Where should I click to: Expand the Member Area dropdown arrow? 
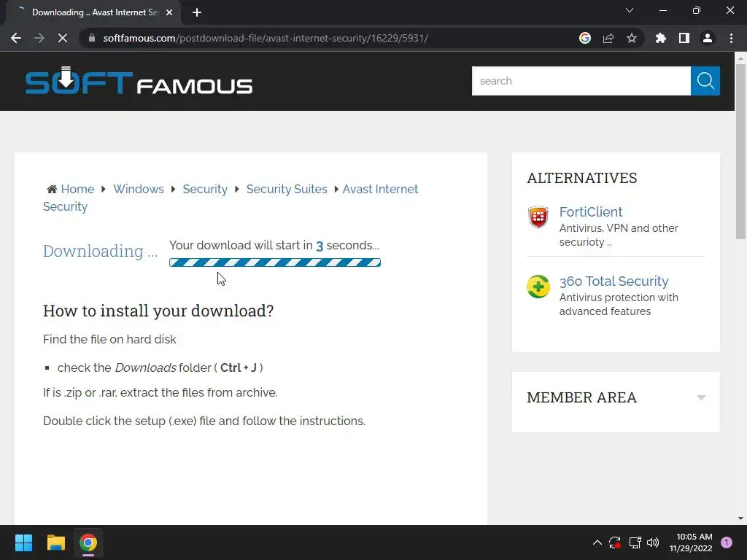pos(701,397)
